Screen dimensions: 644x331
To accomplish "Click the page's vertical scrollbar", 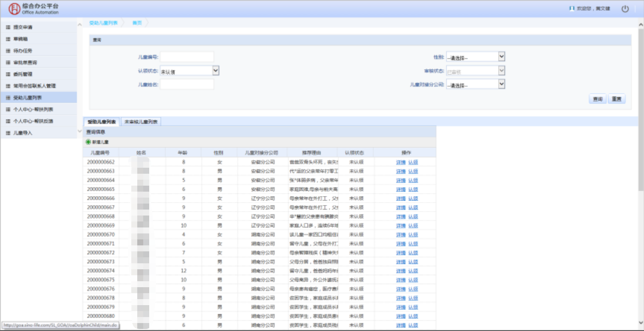I will coord(641,110).
